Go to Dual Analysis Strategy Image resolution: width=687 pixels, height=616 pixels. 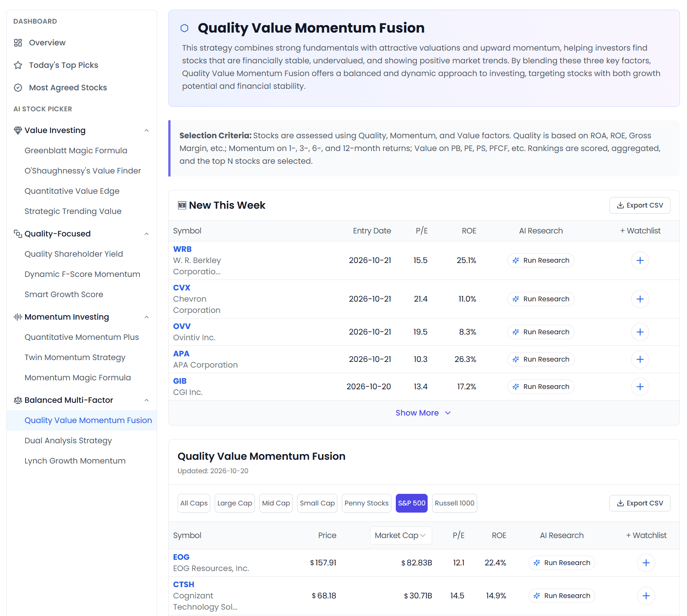point(68,441)
